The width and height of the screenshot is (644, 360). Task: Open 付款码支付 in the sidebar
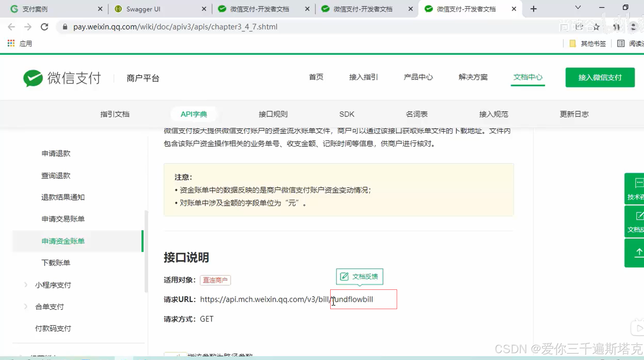[53, 328]
